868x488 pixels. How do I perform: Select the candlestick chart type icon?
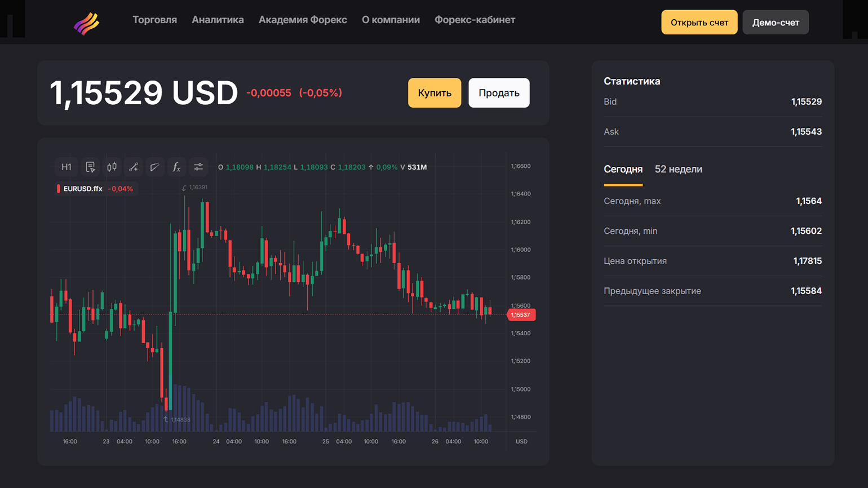pyautogui.click(x=112, y=167)
